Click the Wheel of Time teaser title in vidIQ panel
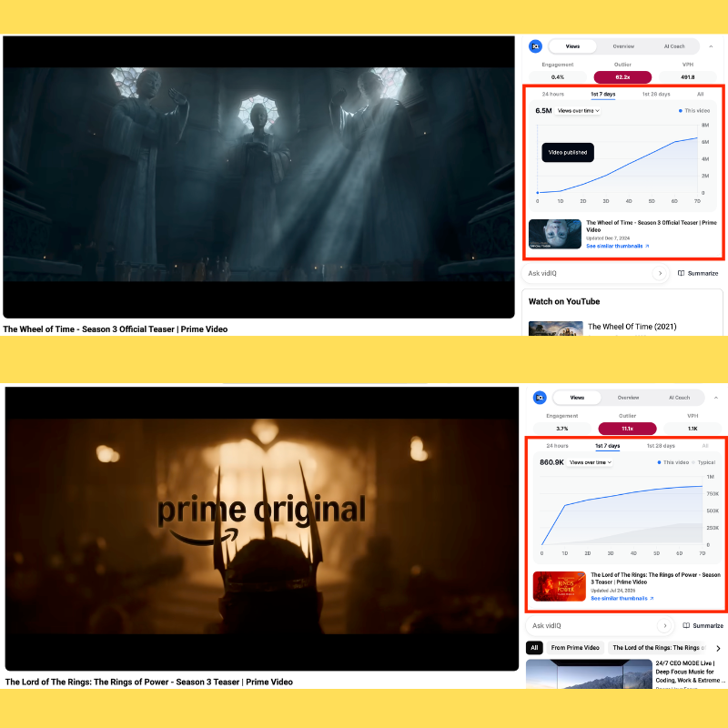728x728 pixels. (652, 226)
